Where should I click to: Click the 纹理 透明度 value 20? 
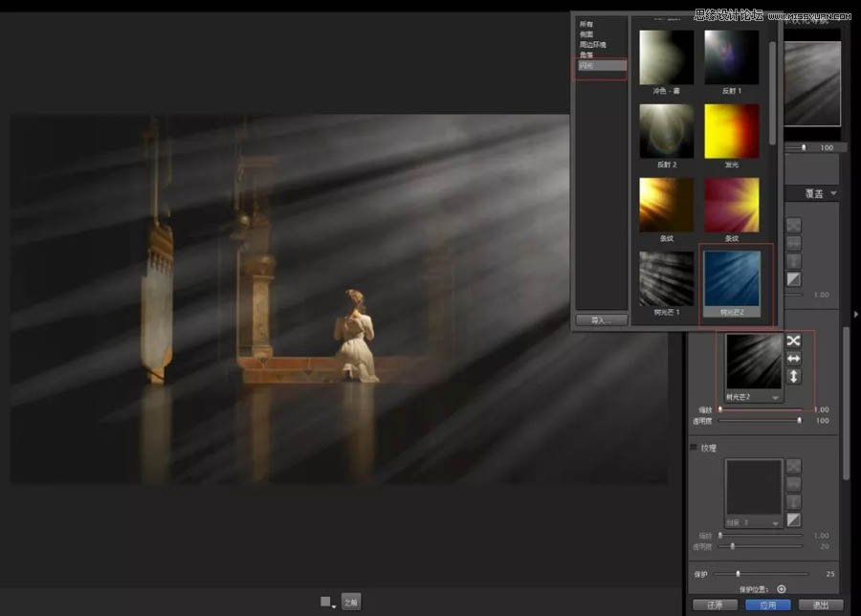click(825, 546)
